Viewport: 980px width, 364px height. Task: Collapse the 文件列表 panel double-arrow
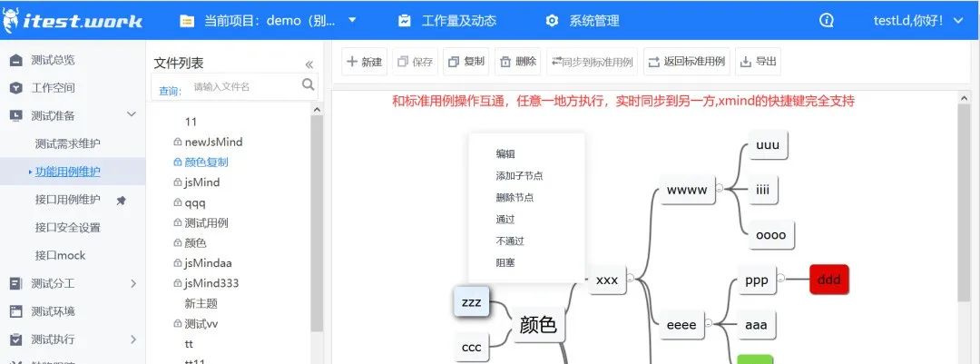click(309, 64)
